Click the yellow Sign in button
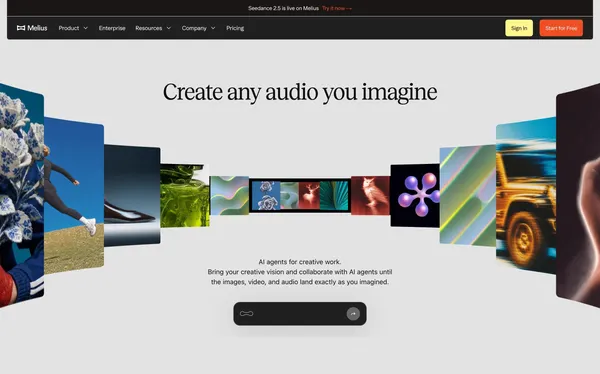600x374 pixels. pos(519,28)
